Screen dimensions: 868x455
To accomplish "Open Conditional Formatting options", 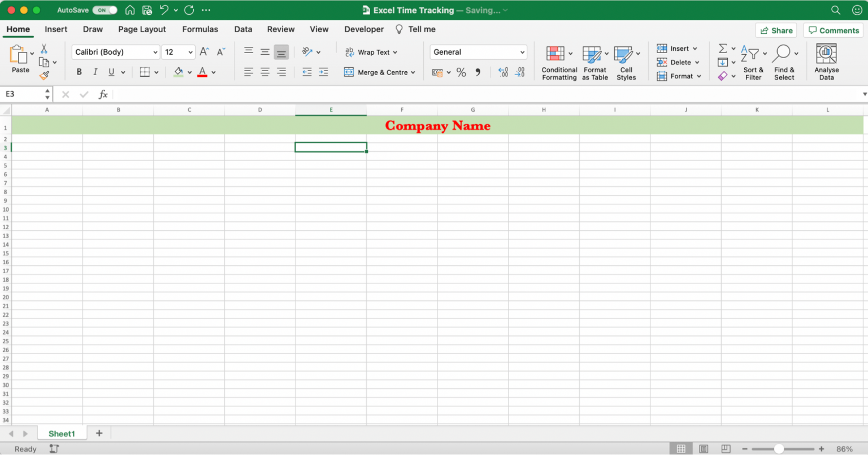I will click(x=558, y=61).
